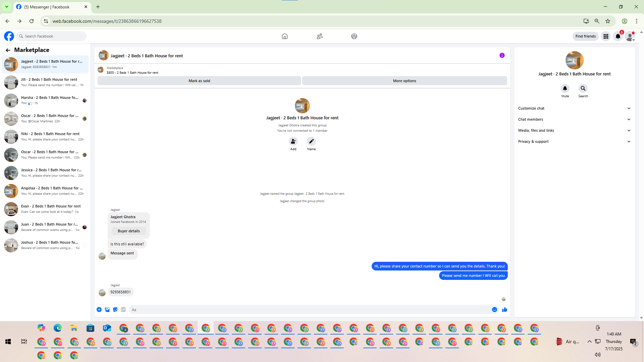The image size is (644, 362).
Task: Click the Add people icon
Action: point(293,141)
